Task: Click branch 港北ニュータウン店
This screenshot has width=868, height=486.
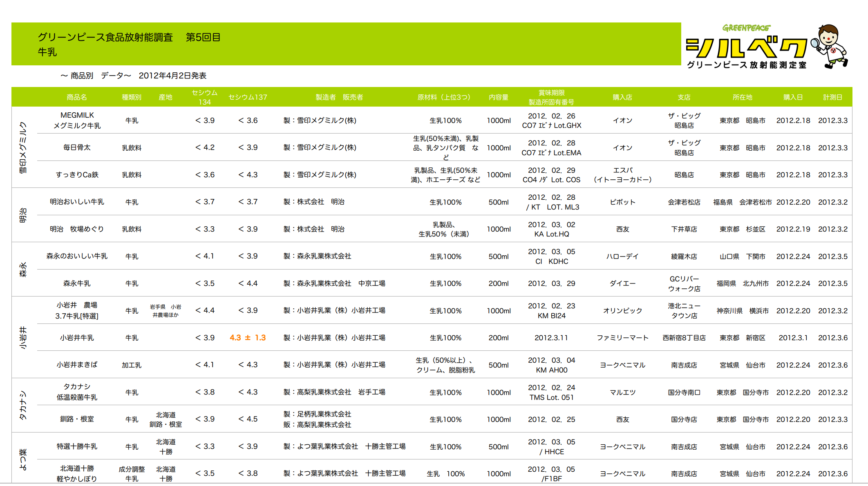Action: [684, 311]
